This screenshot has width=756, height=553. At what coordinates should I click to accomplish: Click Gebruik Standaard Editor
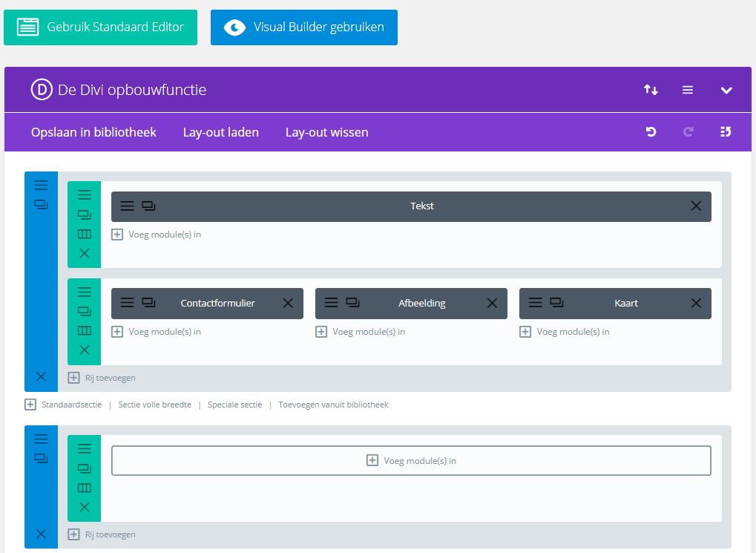(100, 27)
